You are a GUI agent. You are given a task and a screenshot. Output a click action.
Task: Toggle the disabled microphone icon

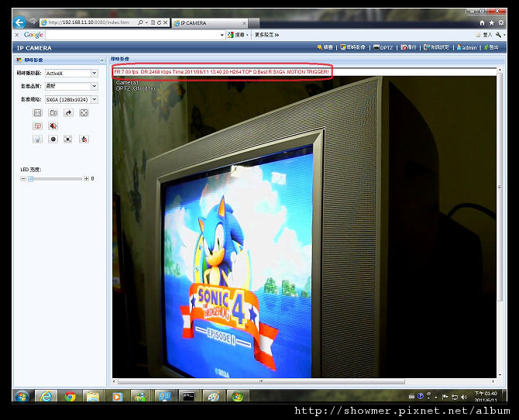(84, 139)
